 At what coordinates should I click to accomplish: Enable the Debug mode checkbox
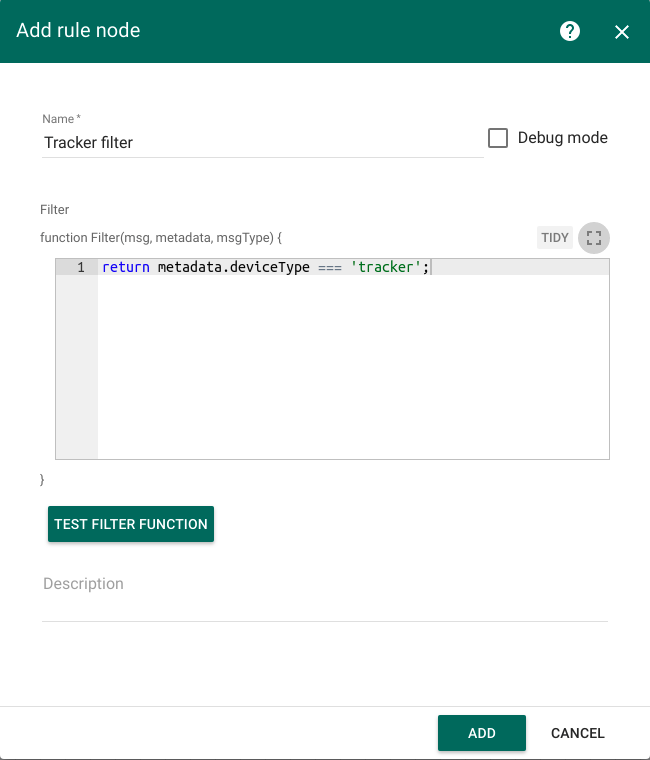(498, 138)
